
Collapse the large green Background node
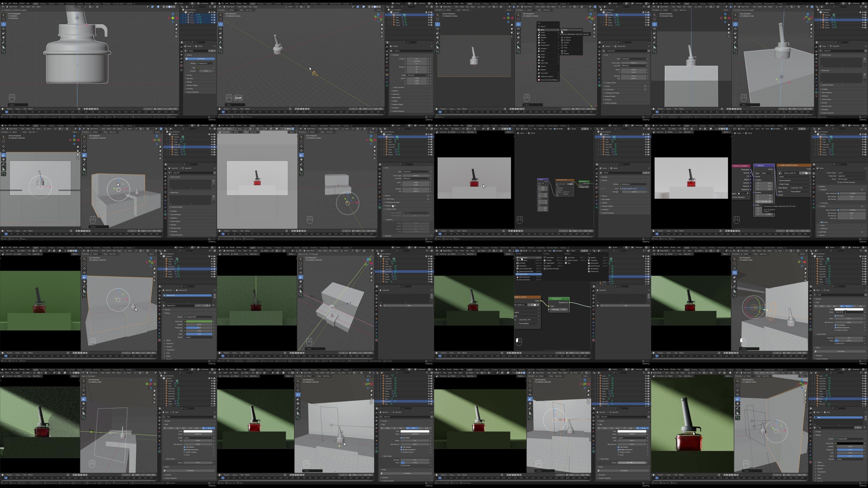pos(551,299)
